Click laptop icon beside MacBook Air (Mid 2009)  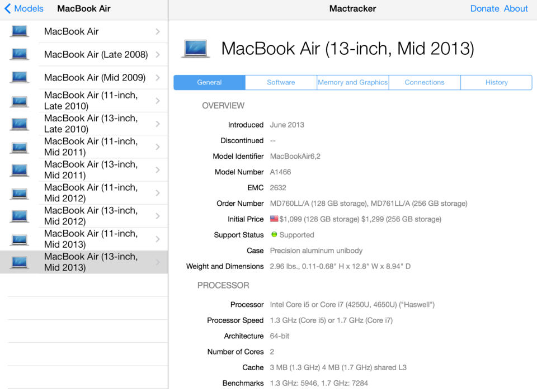click(x=20, y=77)
